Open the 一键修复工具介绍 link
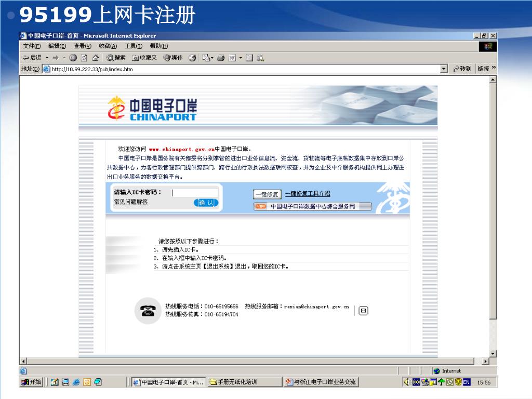The height and width of the screenshot is (399, 532). coord(308,194)
